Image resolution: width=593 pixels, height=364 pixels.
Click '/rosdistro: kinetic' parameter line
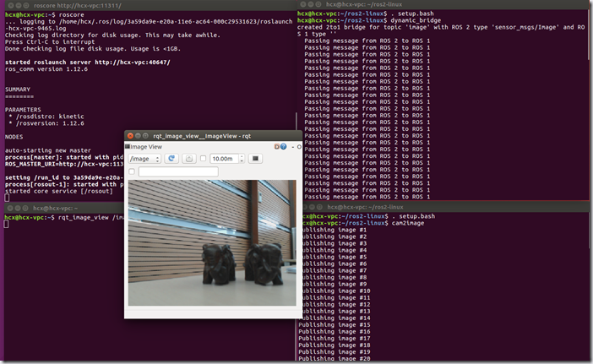50,117
